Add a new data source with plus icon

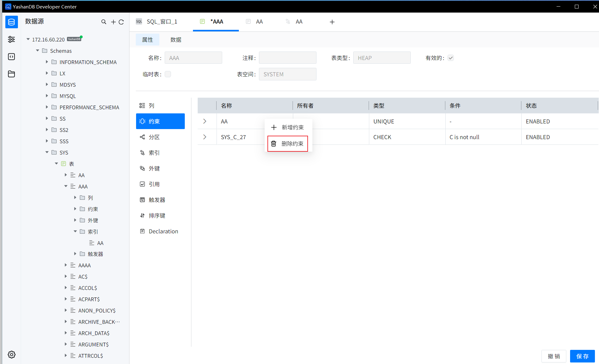113,22
